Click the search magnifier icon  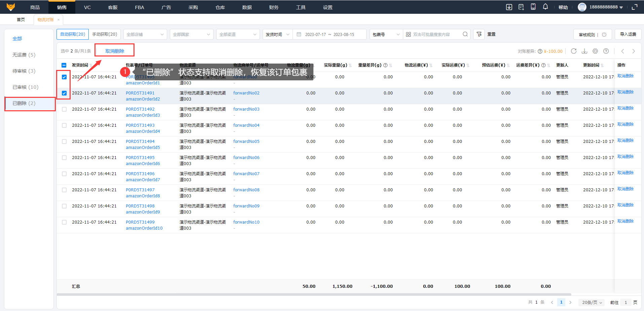pyautogui.click(x=465, y=34)
